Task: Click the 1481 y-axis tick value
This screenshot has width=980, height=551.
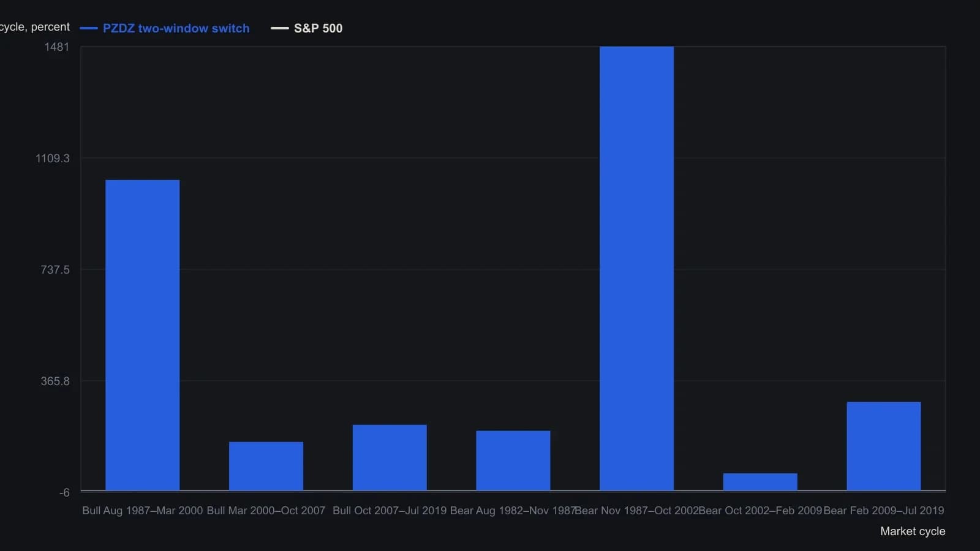Action: 57,47
